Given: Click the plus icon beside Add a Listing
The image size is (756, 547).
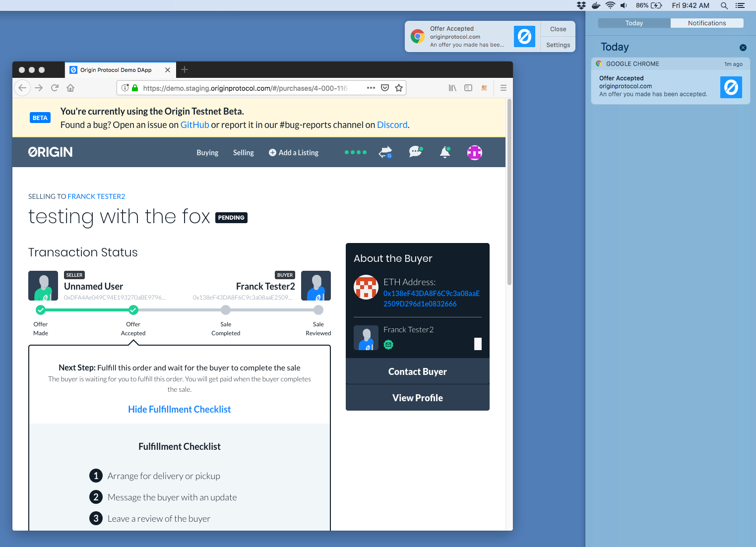Looking at the screenshot, I should pos(272,153).
